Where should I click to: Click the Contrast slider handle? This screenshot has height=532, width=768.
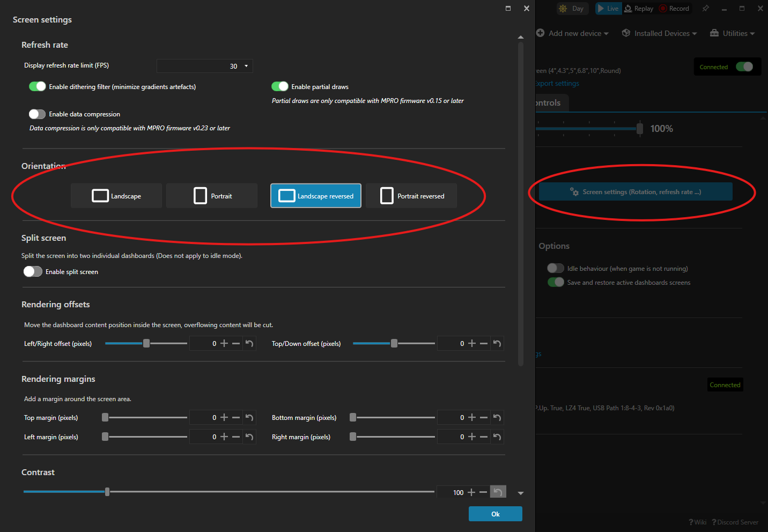107,492
